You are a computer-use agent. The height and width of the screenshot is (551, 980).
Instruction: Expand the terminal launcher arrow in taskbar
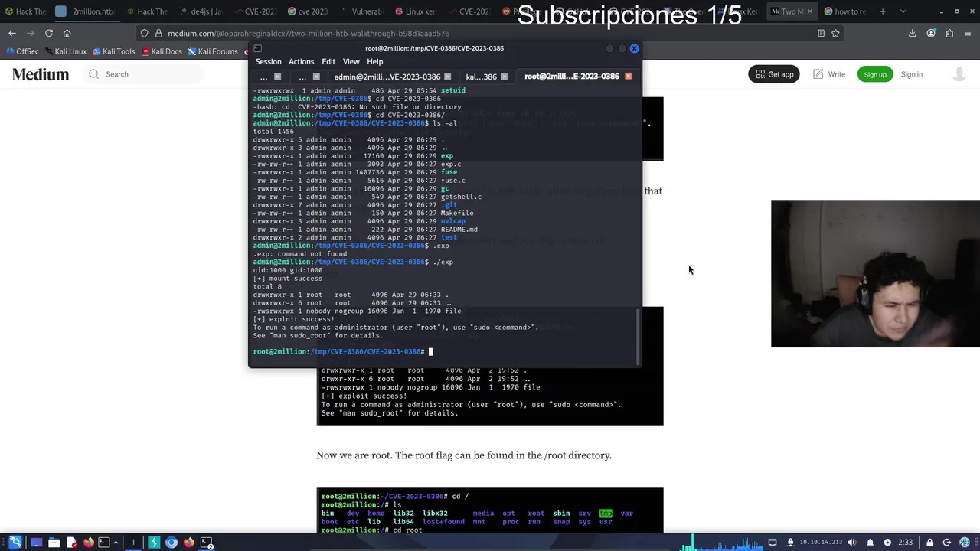tap(115, 543)
